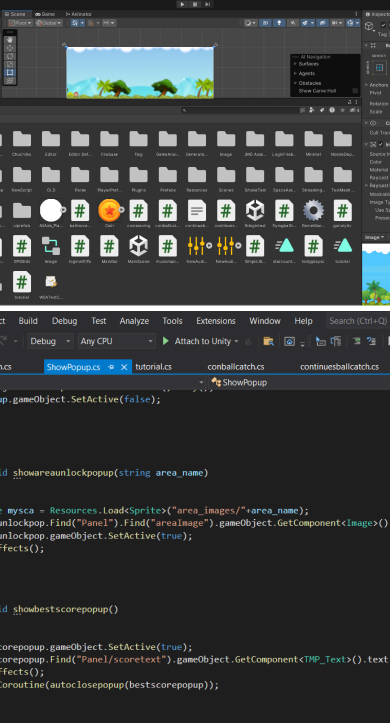Select the text document asset icon
This screenshot has height=723, width=390.
click(x=197, y=211)
